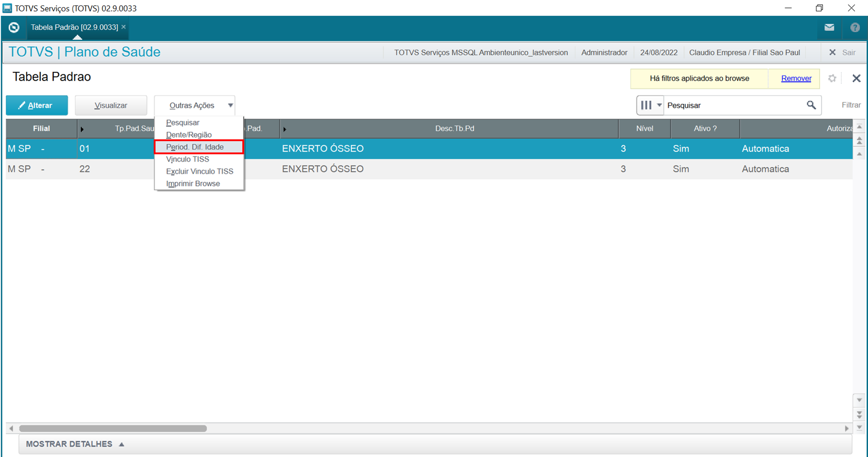Select Period. Dif. Idade menu option
Image resolution: width=868 pixels, height=457 pixels.
(195, 147)
